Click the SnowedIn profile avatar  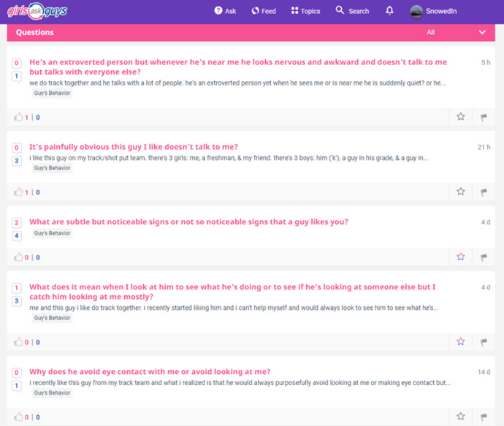[x=416, y=11]
